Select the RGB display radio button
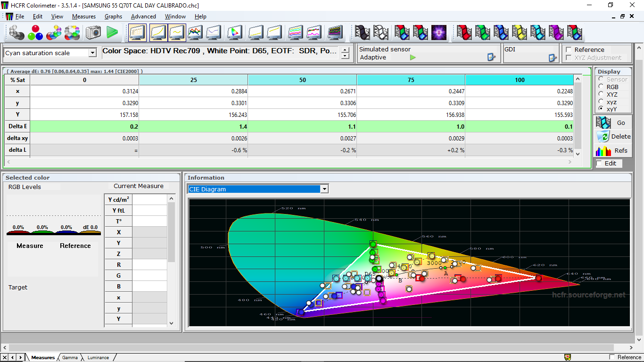 point(601,87)
